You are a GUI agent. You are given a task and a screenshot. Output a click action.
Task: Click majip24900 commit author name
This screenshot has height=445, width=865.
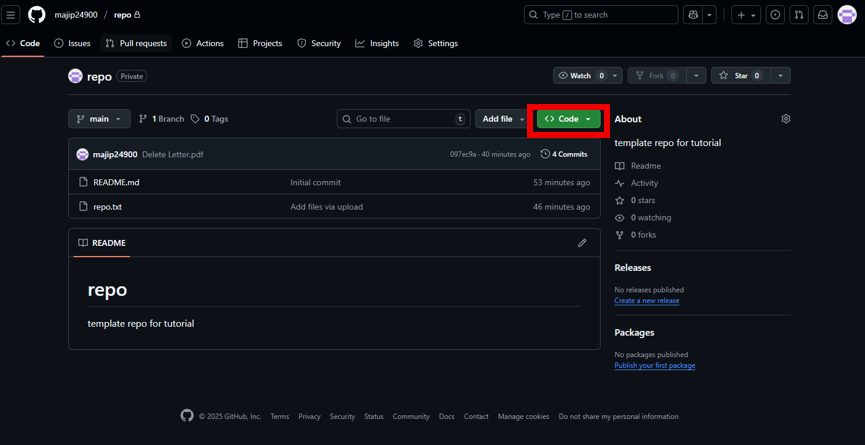(115, 154)
